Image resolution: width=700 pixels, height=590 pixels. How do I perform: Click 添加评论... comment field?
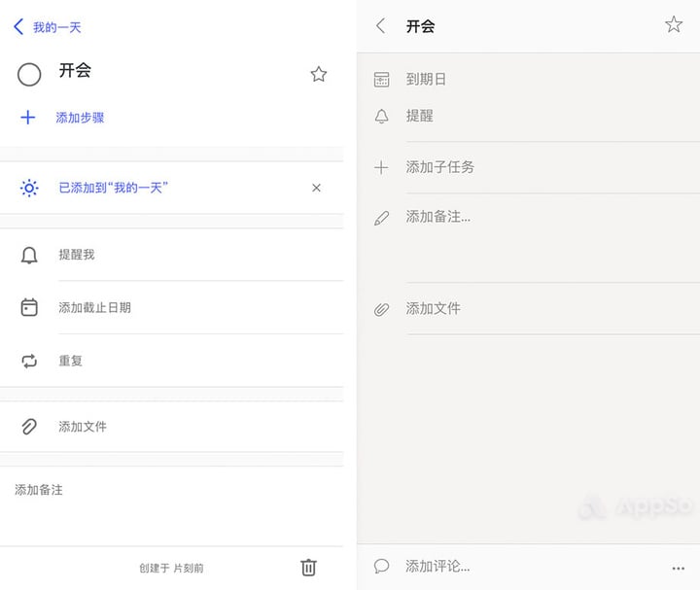click(437, 567)
